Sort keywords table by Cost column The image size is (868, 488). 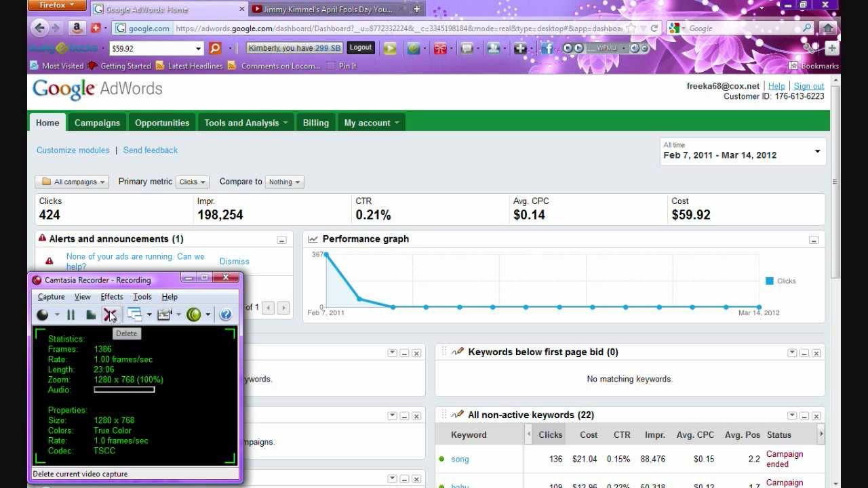(589, 435)
